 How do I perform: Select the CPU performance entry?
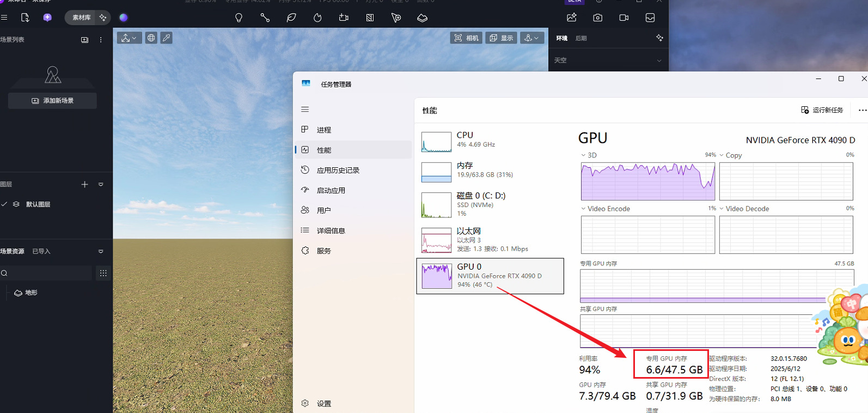(490, 141)
